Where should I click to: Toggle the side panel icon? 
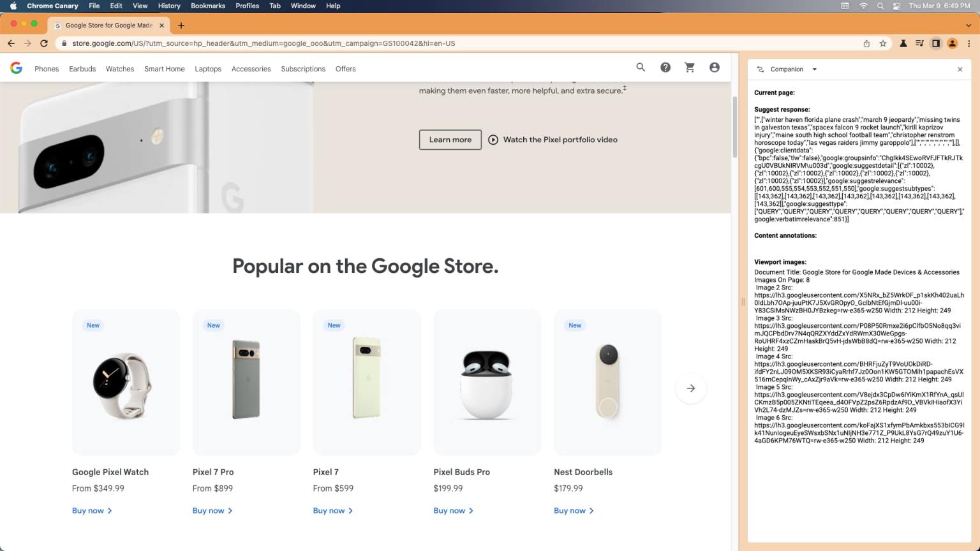tap(935, 43)
